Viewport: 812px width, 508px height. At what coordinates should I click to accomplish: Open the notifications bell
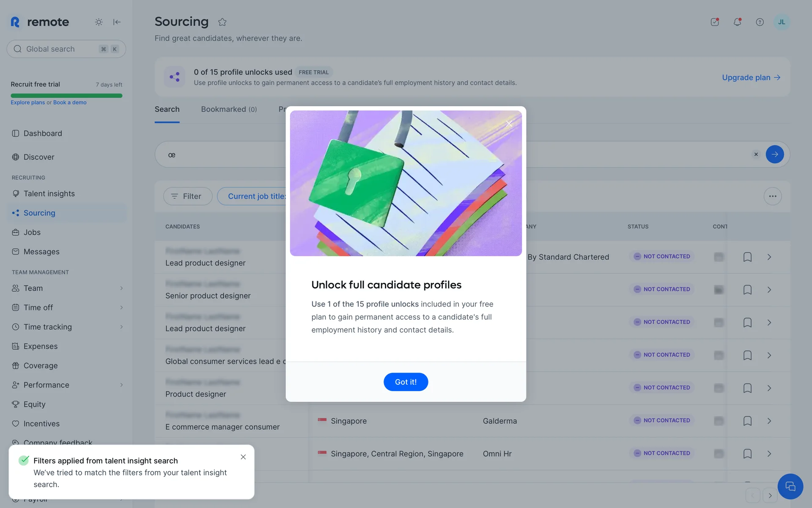click(737, 22)
